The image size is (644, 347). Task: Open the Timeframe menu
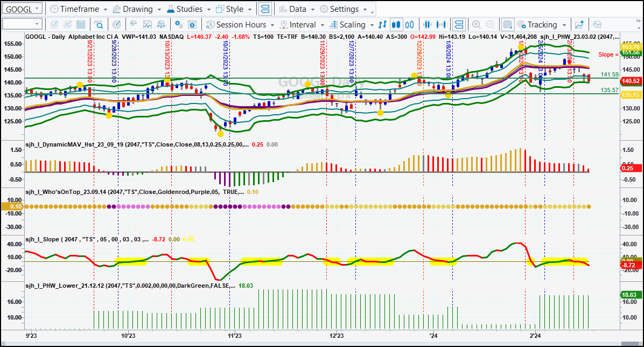[x=79, y=9]
